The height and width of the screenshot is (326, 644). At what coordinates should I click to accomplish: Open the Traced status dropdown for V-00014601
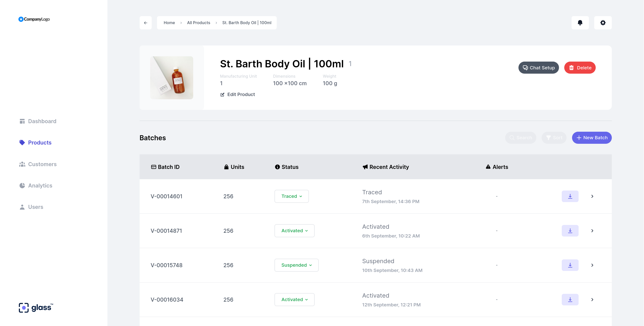291,196
